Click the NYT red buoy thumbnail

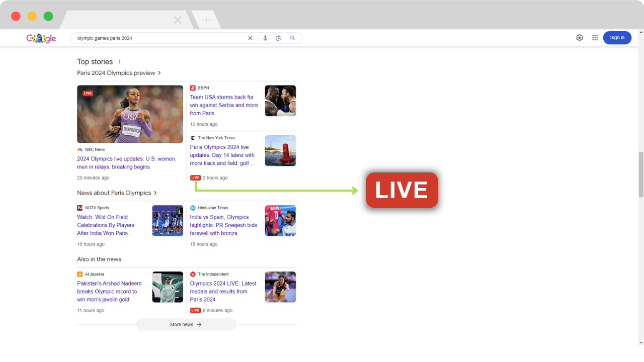(x=280, y=151)
